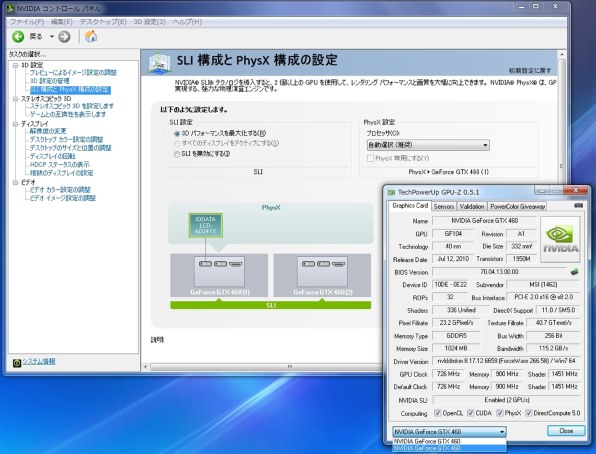Click the Home icon in toolbar
The image size is (596, 454).
tap(91, 37)
